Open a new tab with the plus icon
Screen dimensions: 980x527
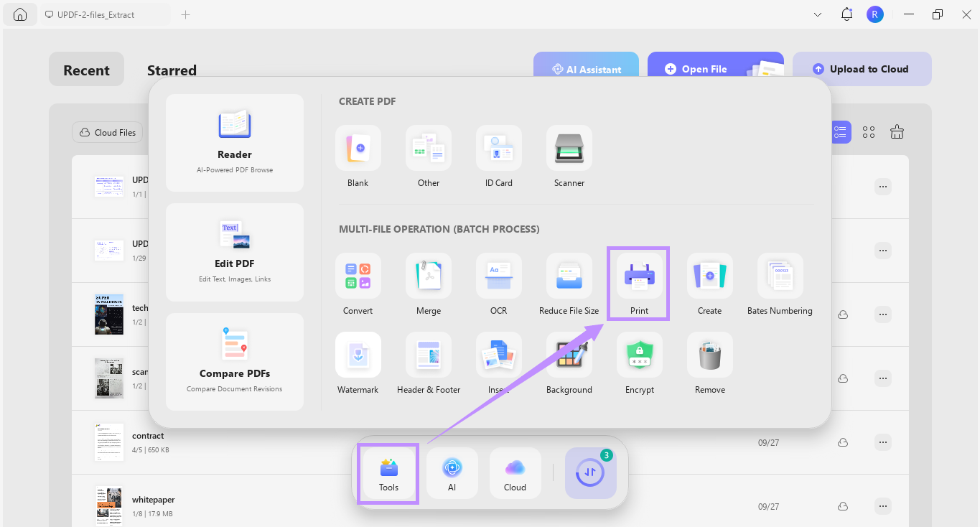tap(185, 14)
